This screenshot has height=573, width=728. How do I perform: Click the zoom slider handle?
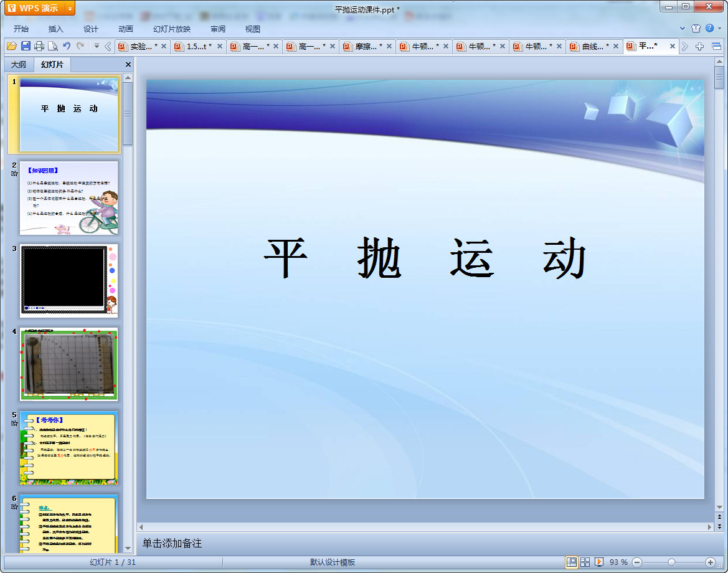coord(671,562)
